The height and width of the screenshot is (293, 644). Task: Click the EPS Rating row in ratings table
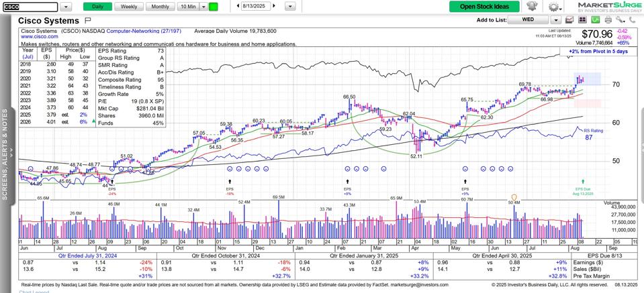pos(130,51)
